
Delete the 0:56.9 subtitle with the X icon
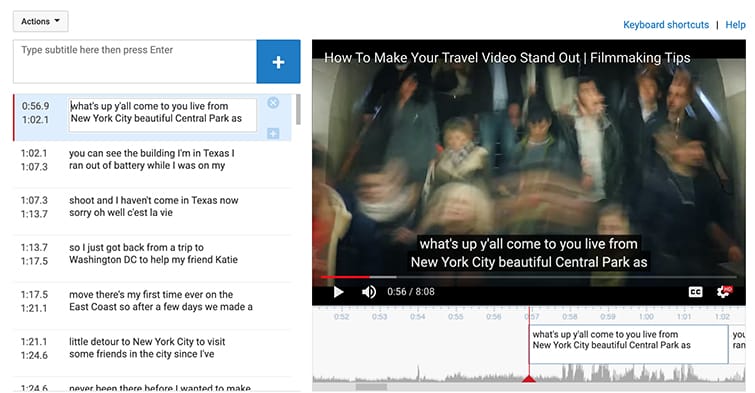point(273,103)
